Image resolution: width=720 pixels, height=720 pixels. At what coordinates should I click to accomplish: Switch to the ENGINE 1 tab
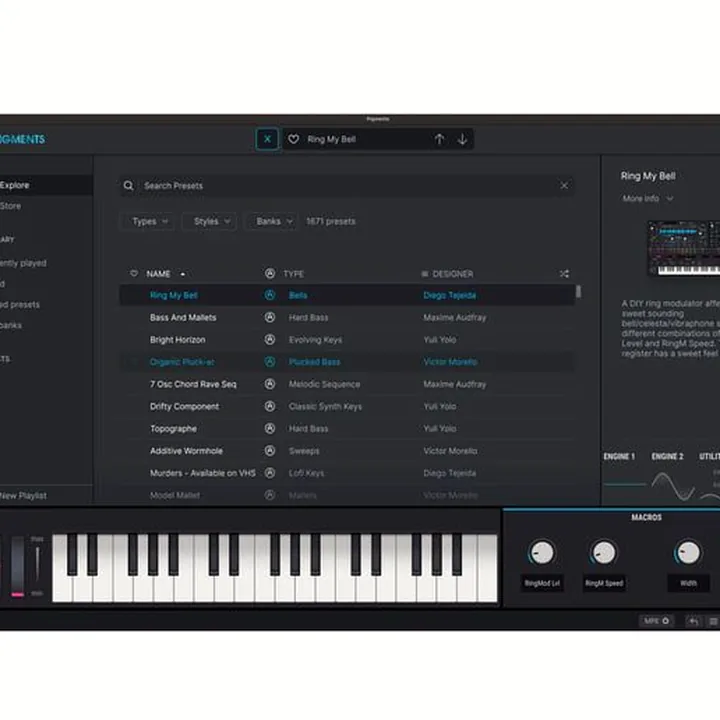tap(619, 456)
